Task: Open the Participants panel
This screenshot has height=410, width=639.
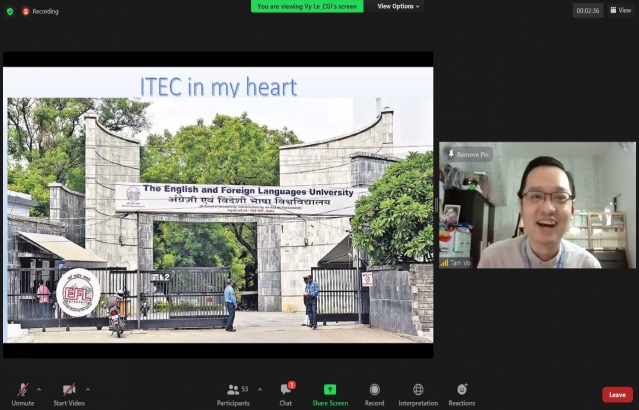Action: pyautogui.click(x=233, y=395)
